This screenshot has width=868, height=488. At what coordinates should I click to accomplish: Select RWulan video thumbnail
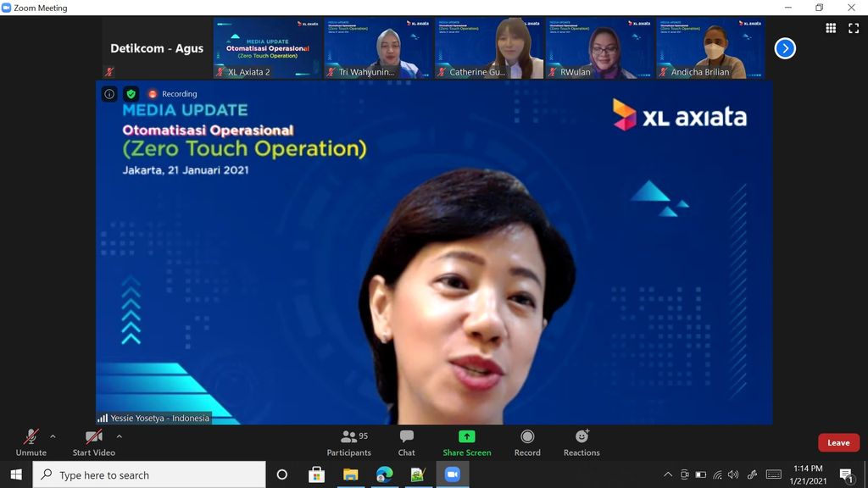coord(599,48)
